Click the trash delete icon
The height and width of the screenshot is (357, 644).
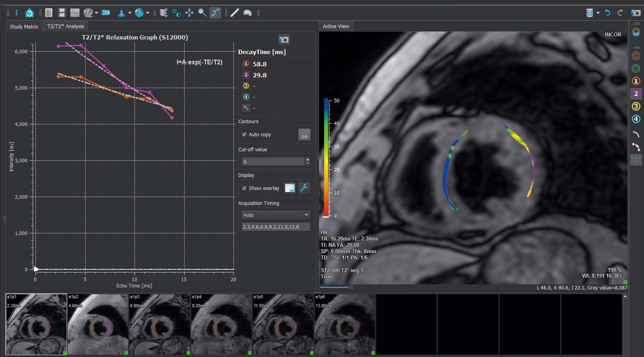pyautogui.click(x=590, y=12)
